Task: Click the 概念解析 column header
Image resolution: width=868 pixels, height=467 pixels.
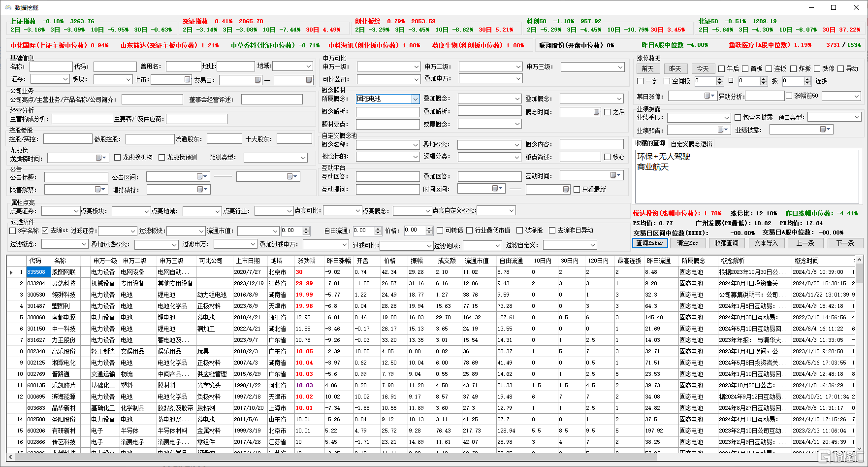Action: coord(754,261)
